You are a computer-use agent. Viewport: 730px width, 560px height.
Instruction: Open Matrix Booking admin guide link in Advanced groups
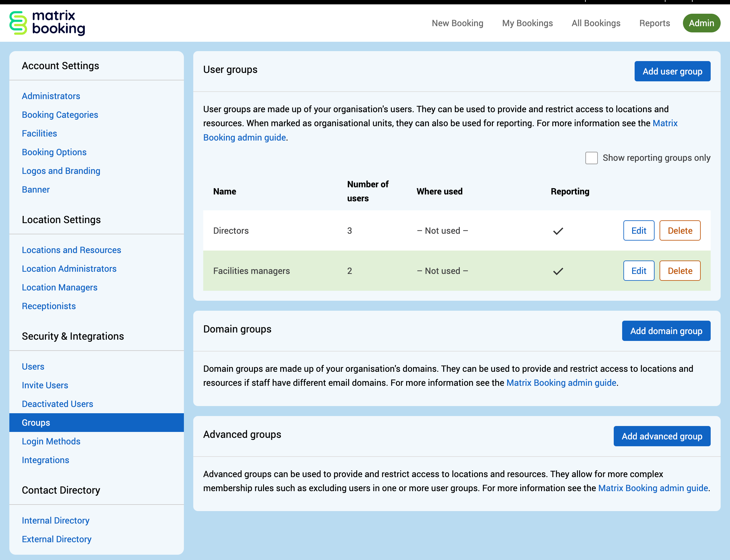point(653,488)
